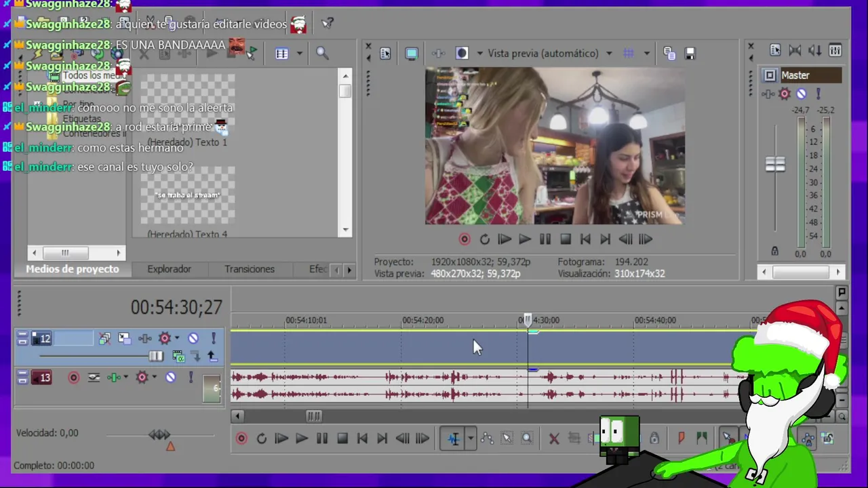
Task: Expand split screen view options arrow
Action: 480,54
